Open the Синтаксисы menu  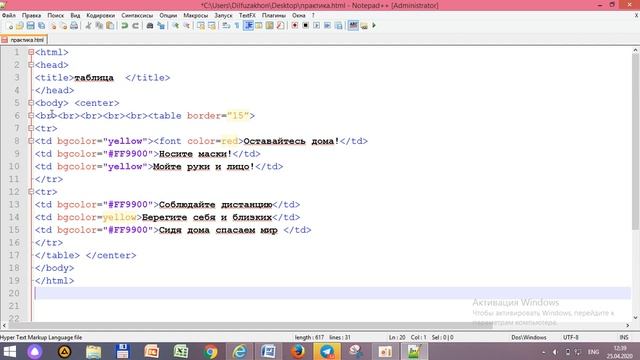tap(137, 15)
